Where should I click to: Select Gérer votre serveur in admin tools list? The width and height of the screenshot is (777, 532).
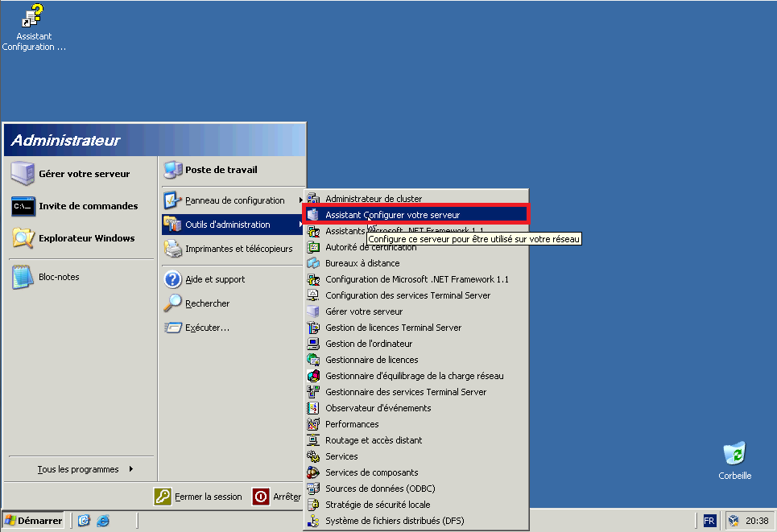click(x=415, y=311)
